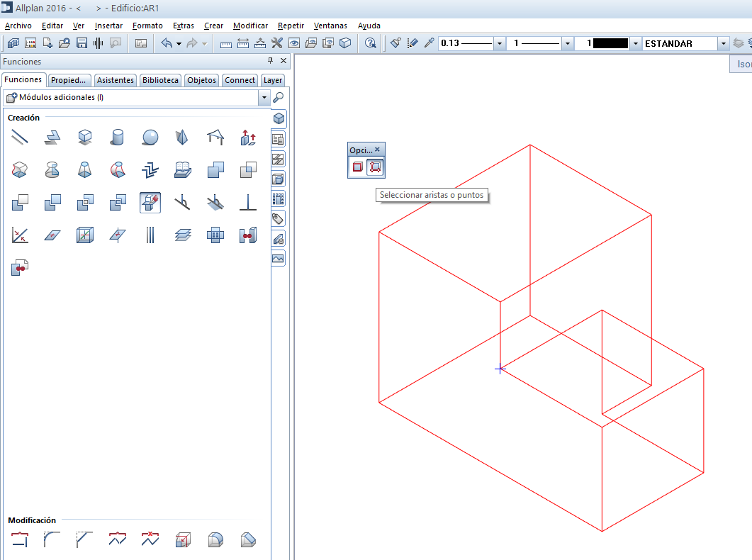Select the axes scale tool with red arrows
752x560 pixels.
point(20,235)
